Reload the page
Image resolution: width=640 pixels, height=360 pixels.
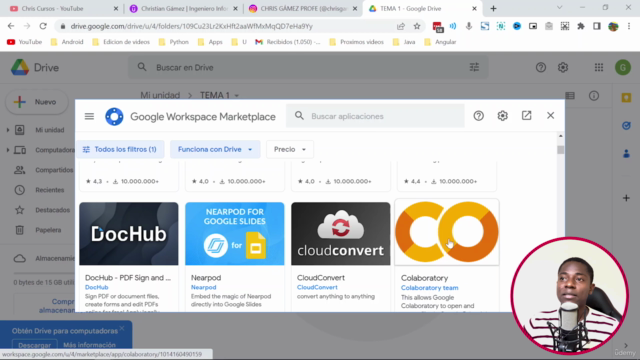43,26
